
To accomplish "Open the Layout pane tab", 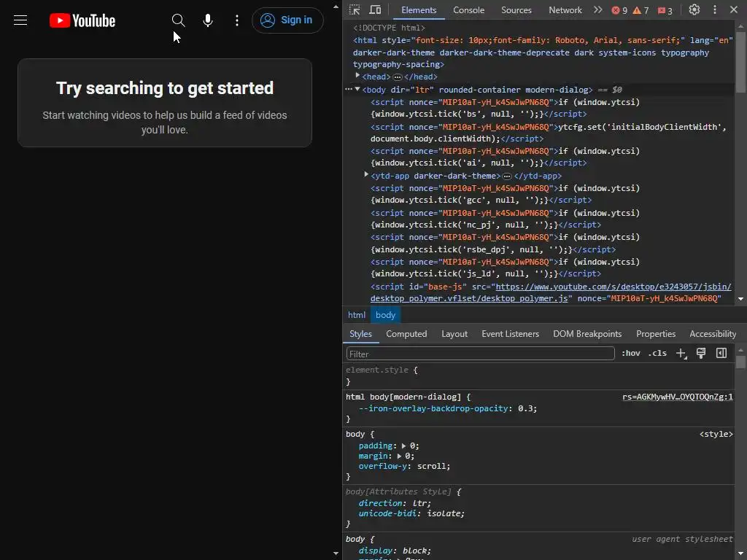I will click(454, 334).
